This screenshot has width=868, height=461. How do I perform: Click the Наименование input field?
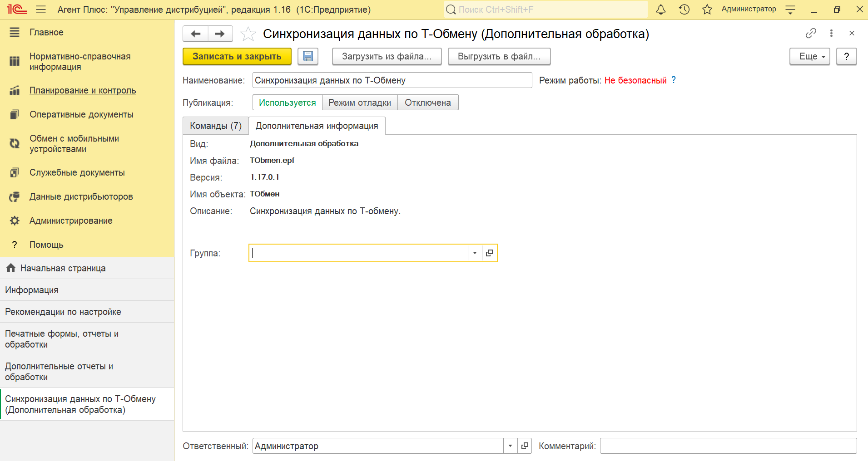click(x=392, y=80)
